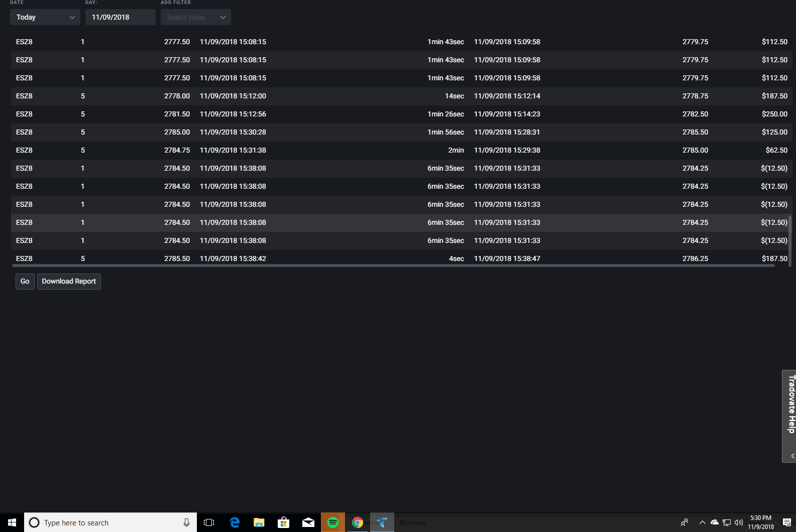Viewport: 796px width, 532px height.
Task: Click the Download Report button
Action: 69,282
